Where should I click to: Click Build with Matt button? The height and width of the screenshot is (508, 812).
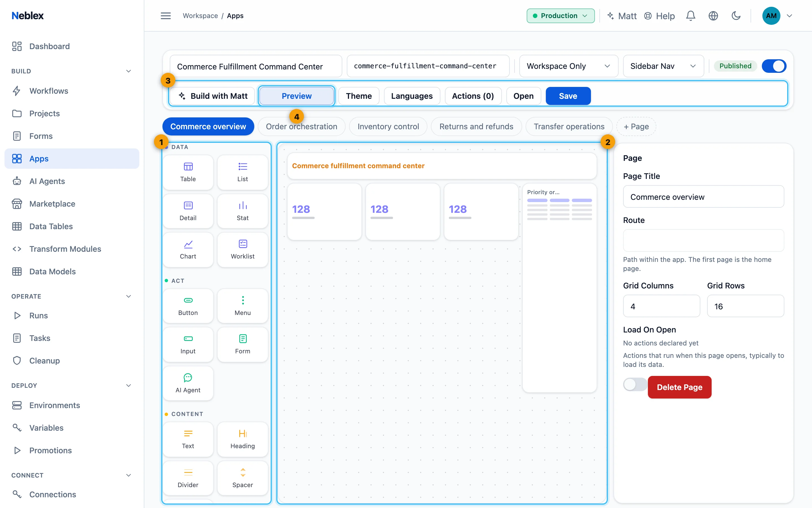[x=213, y=96]
